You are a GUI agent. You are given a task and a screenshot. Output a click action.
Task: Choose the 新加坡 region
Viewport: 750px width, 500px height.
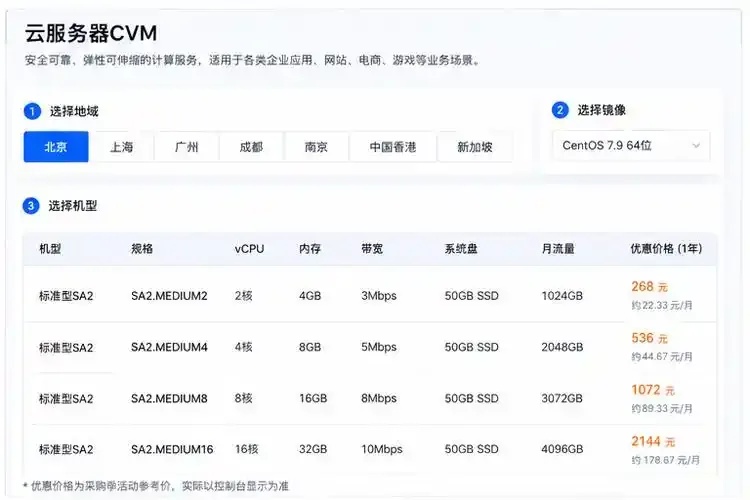pyautogui.click(x=475, y=146)
